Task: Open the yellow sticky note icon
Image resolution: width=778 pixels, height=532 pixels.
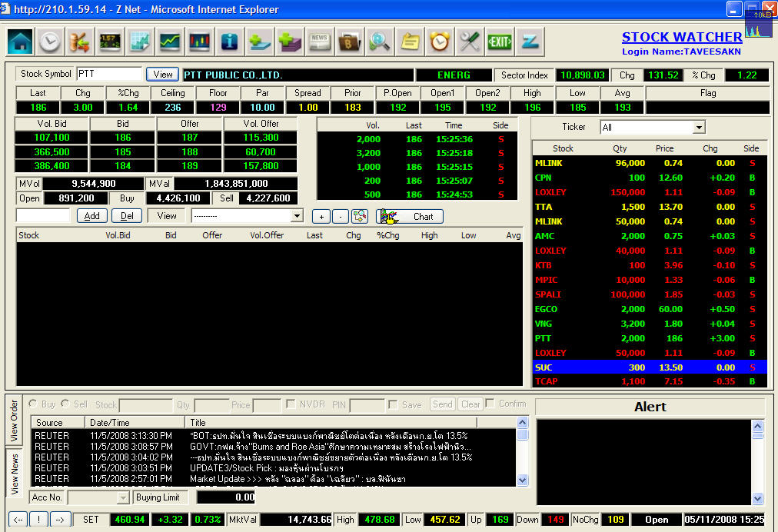Action: [x=409, y=42]
